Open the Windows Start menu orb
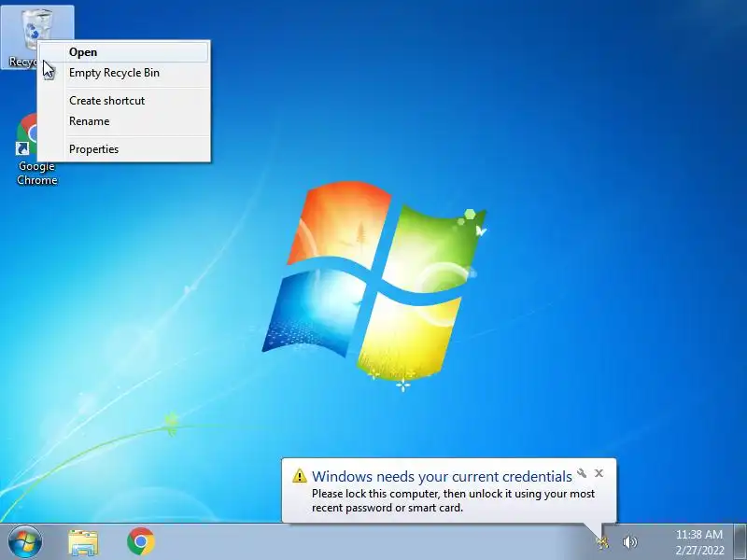Image resolution: width=747 pixels, height=560 pixels. tap(25, 541)
